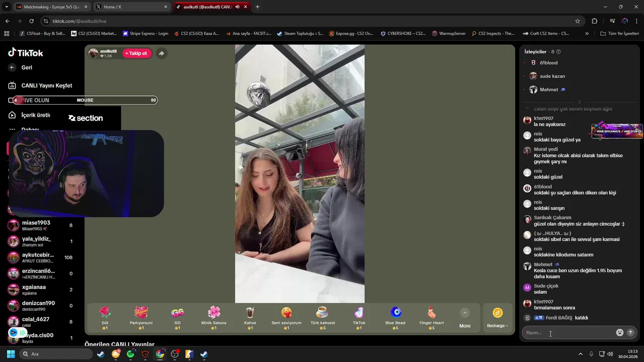Open İçerik üretici menu item
This screenshot has height=362, width=644.
(x=29, y=115)
